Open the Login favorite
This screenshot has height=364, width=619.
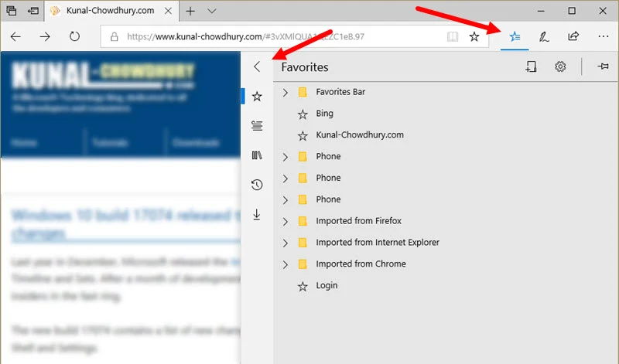tap(327, 285)
